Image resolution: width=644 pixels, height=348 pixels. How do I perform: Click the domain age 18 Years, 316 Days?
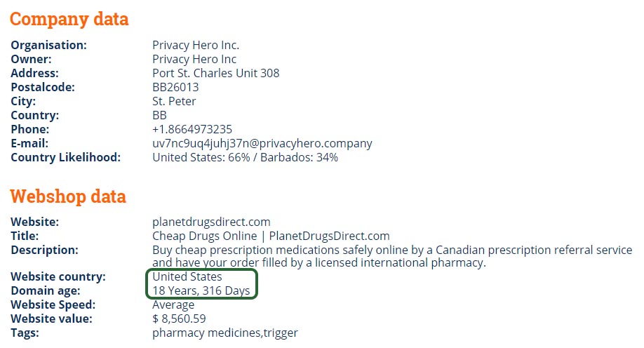click(x=201, y=291)
